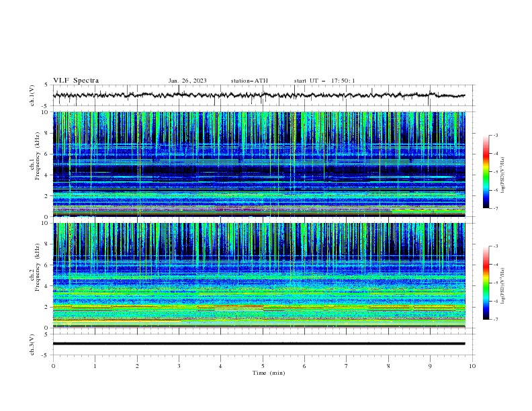This screenshot has height=411, width=532.
Task: Select the "start UT = 17:50: 1" text
Action: pos(324,81)
